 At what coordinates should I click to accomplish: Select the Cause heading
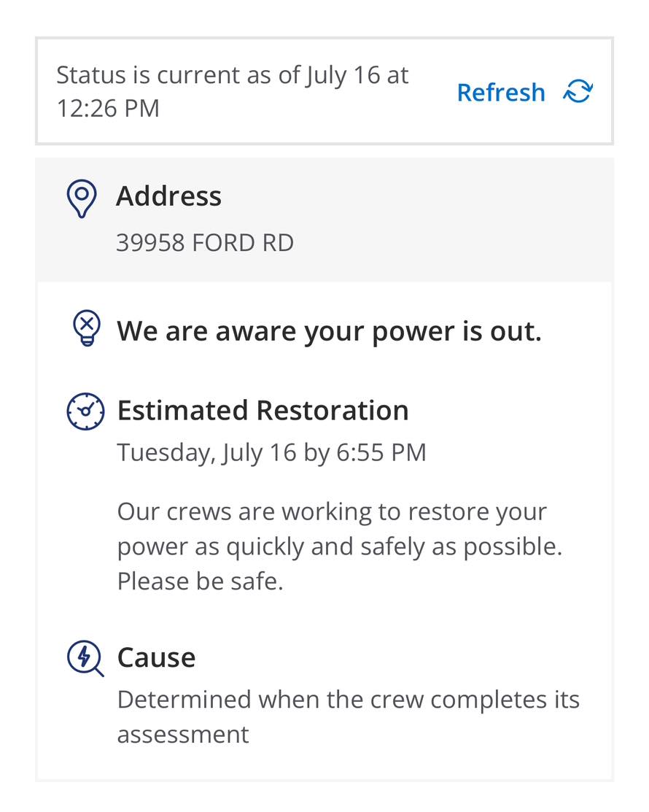point(156,657)
